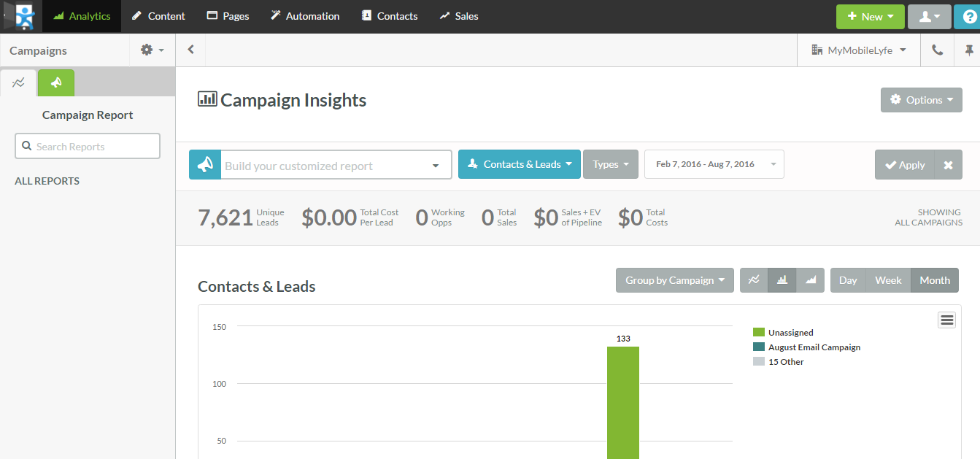Open the Group by Campaign dropdown
Image resolution: width=980 pixels, height=459 pixels.
675,280
